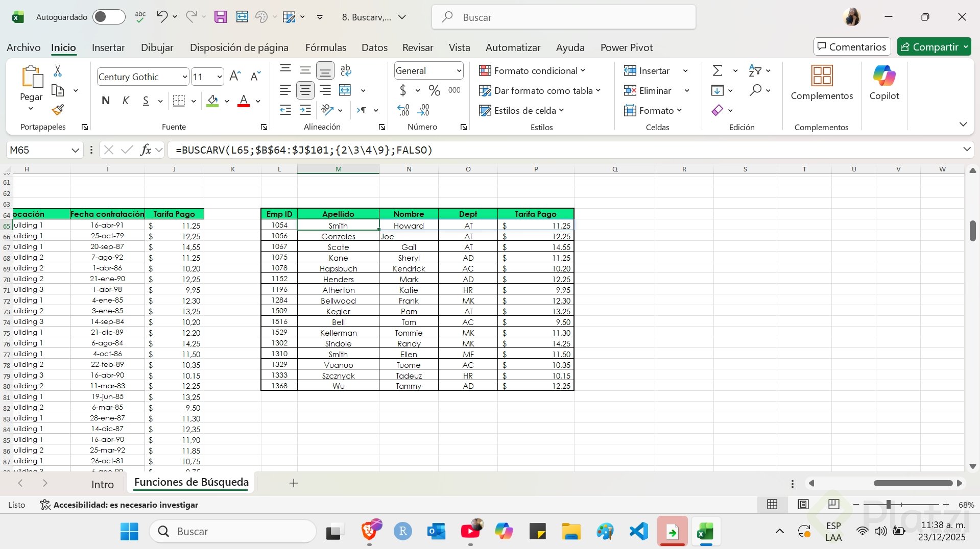Open Complementos add-ins button
This screenshot has height=549, width=980.
point(822,83)
